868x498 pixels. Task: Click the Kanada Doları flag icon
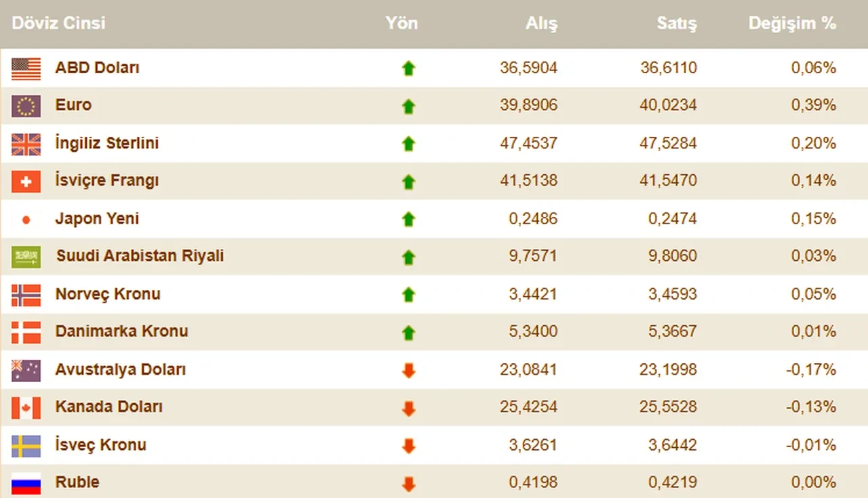pyautogui.click(x=26, y=408)
